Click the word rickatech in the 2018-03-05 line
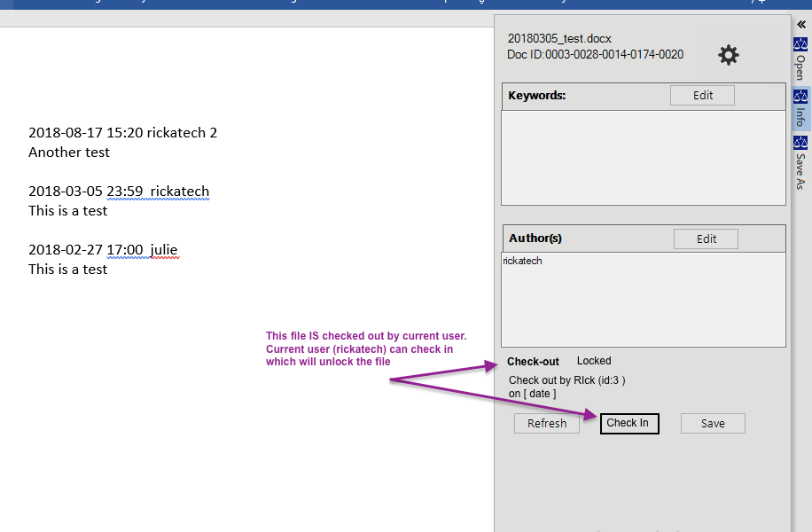Screen dimensions: 812x532 180,192
